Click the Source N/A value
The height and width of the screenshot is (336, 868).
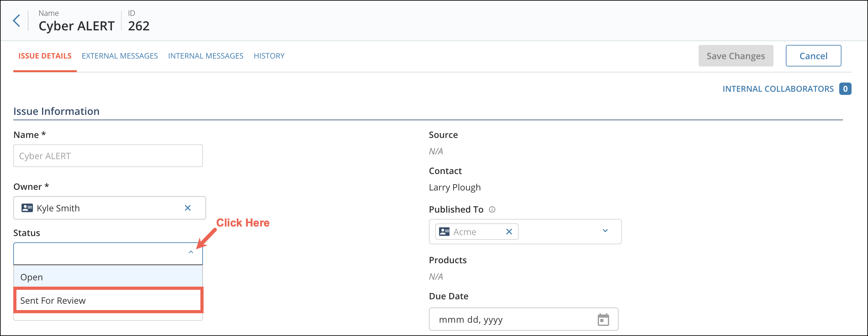pos(436,152)
